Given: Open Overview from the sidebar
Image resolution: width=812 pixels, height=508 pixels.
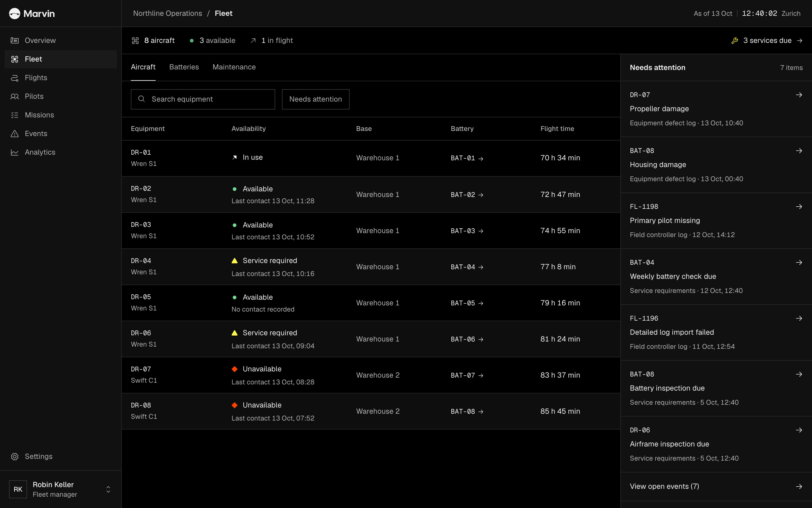Looking at the screenshot, I should 60,40.
